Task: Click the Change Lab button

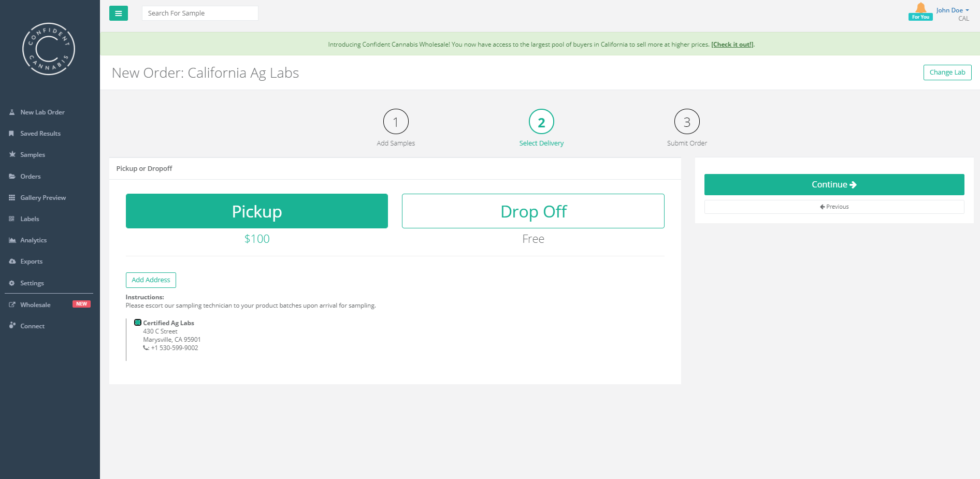Action: [947, 72]
